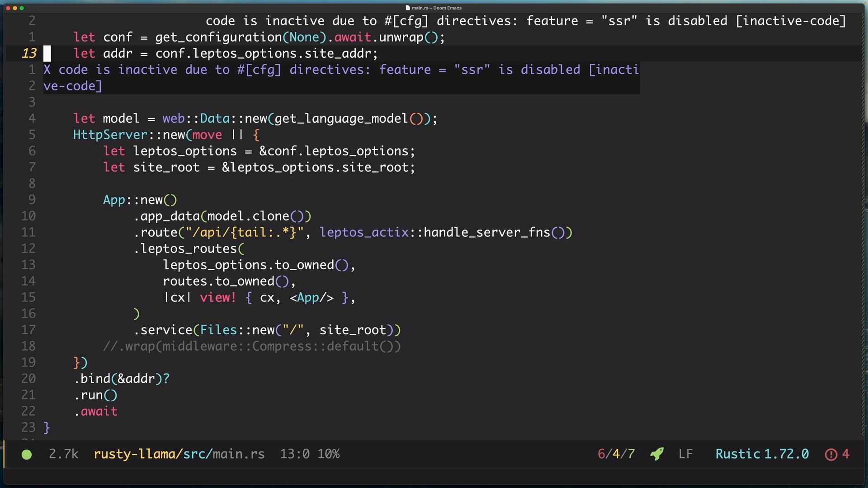This screenshot has height=488, width=868.
Task: Click the 6/4/7 diagnostics counter
Action: 616,454
